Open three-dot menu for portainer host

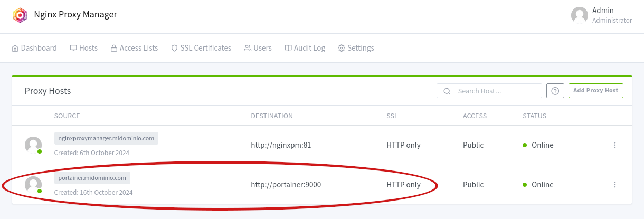(615, 185)
